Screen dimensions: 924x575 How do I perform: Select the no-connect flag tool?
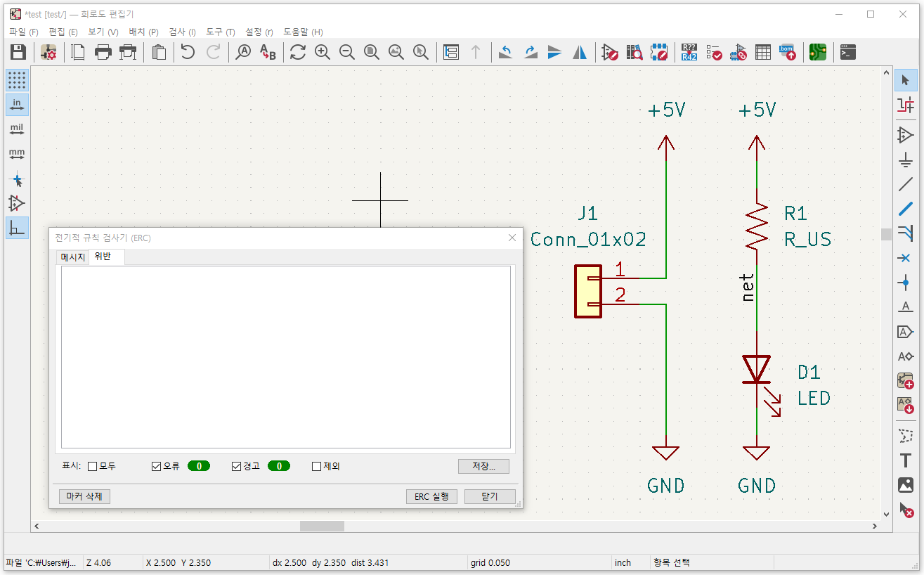point(906,258)
